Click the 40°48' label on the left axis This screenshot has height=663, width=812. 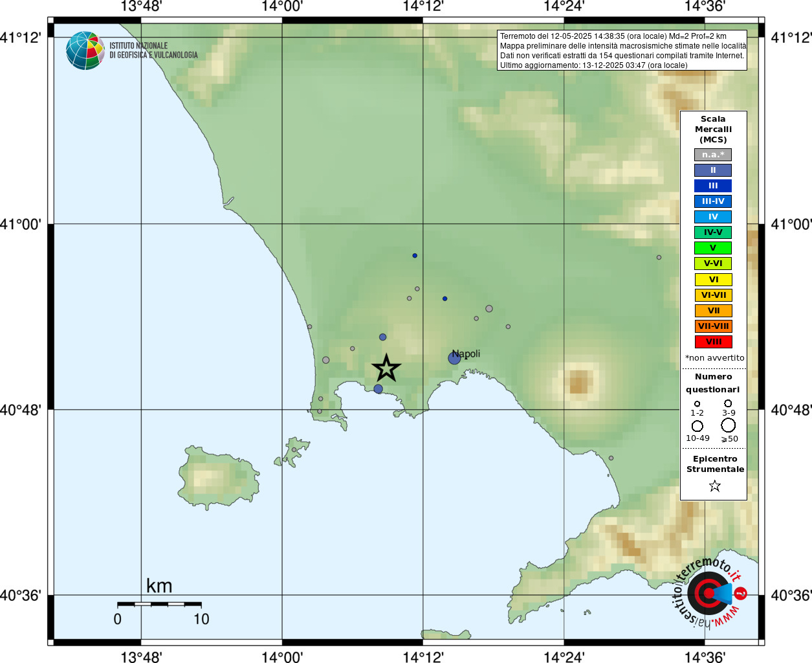pyautogui.click(x=21, y=410)
